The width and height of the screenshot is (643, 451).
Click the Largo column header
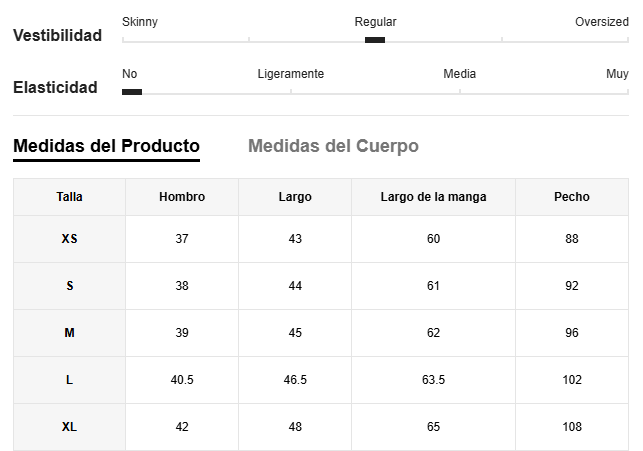point(295,197)
